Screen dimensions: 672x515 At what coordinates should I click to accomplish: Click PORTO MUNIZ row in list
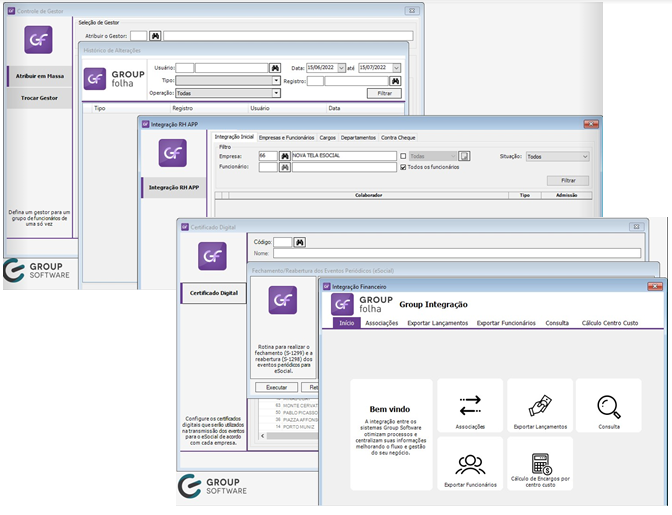tap(296, 427)
